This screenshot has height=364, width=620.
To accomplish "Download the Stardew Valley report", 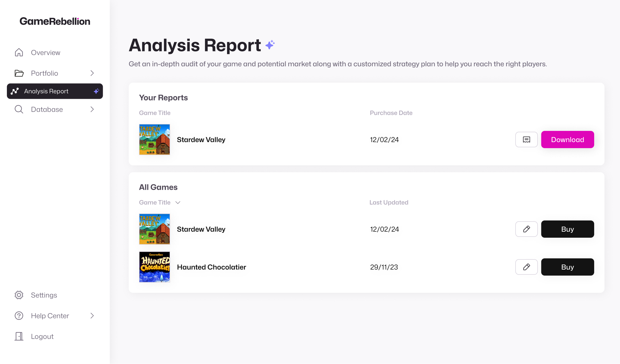I will [x=567, y=140].
